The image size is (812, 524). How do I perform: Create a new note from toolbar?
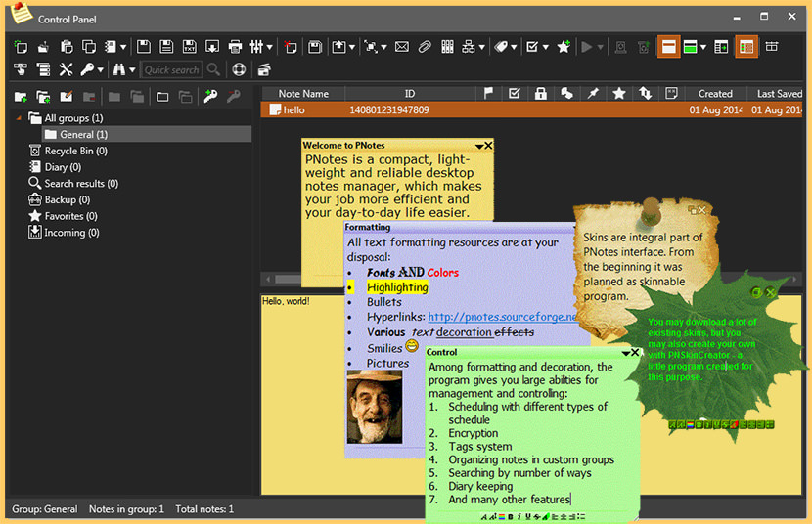(x=21, y=47)
